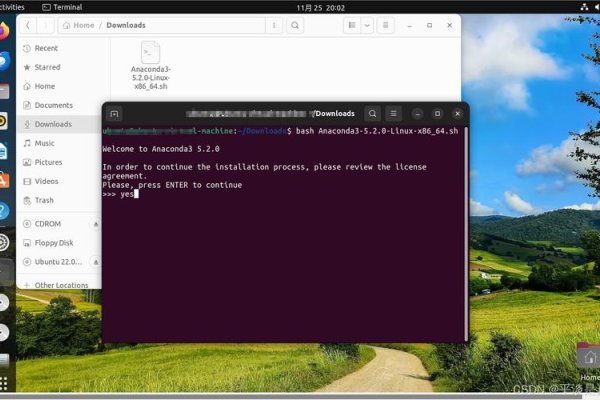Screen dimensions: 600x400
Task: Open Terminal hamburger menu
Action: [393, 114]
